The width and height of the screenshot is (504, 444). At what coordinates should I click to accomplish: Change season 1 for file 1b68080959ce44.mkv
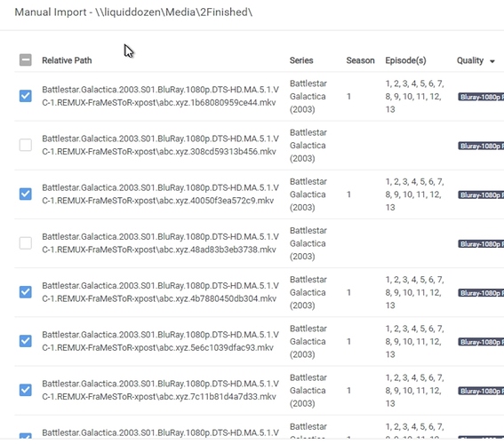348,96
